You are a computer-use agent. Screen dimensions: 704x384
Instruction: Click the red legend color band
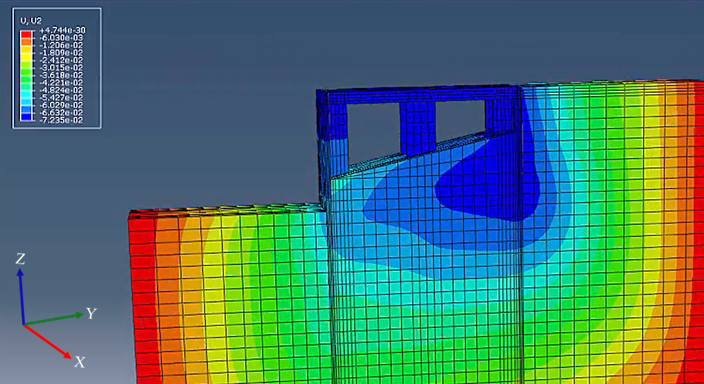(x=26, y=35)
